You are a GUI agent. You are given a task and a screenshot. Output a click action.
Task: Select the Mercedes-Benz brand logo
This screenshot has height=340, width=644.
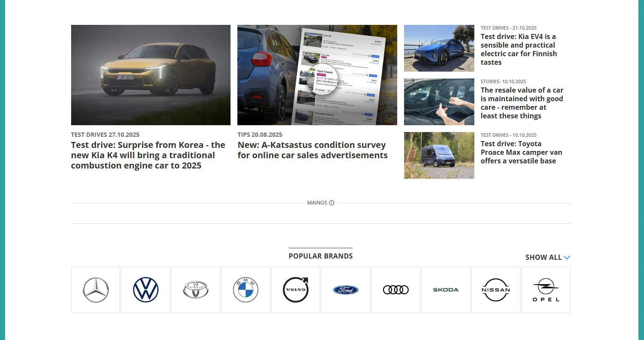[96, 290]
